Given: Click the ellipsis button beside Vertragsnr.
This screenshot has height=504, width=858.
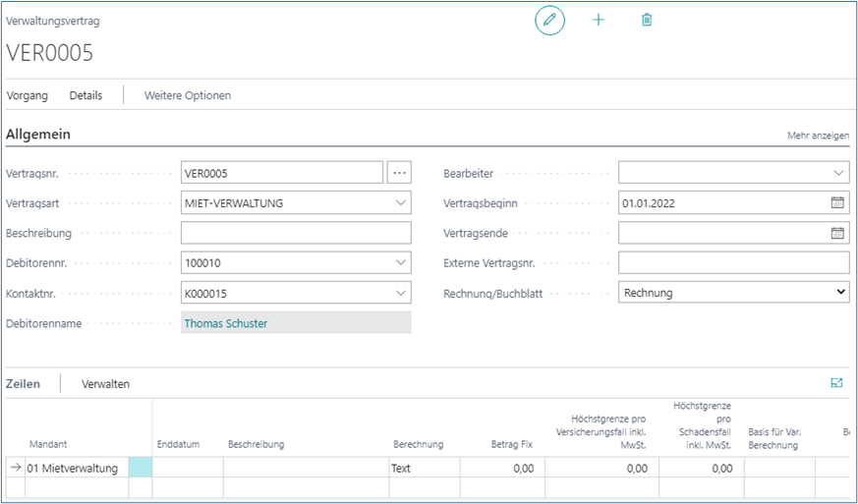Looking at the screenshot, I should 399,173.
